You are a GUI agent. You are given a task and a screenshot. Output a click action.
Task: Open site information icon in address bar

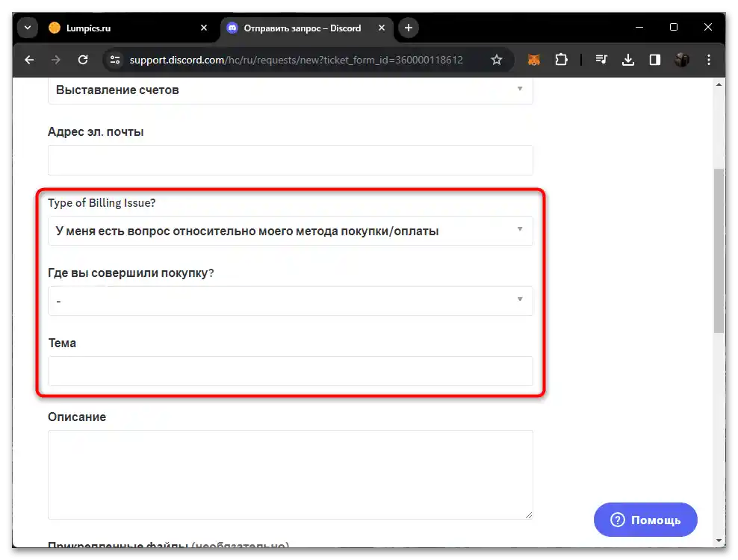point(115,60)
